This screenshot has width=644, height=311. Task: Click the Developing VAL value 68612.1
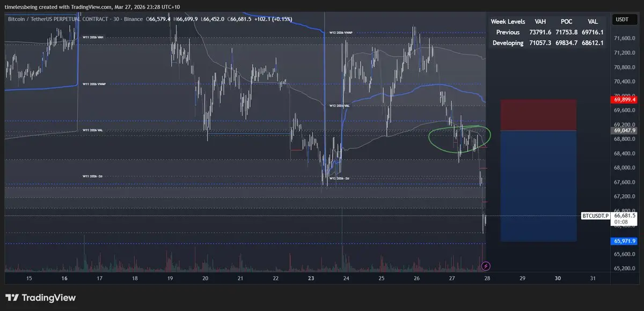[593, 43]
